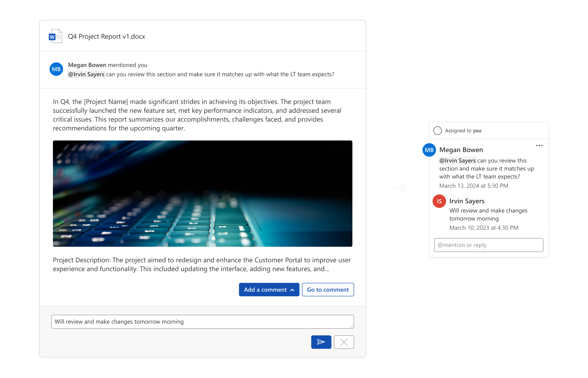Click the @mention or reply input field

488,245
